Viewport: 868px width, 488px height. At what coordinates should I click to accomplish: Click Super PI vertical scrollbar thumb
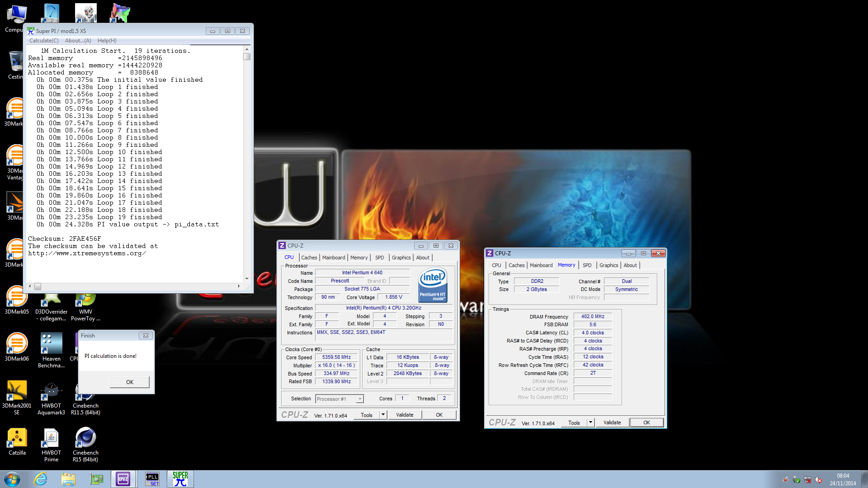click(247, 57)
